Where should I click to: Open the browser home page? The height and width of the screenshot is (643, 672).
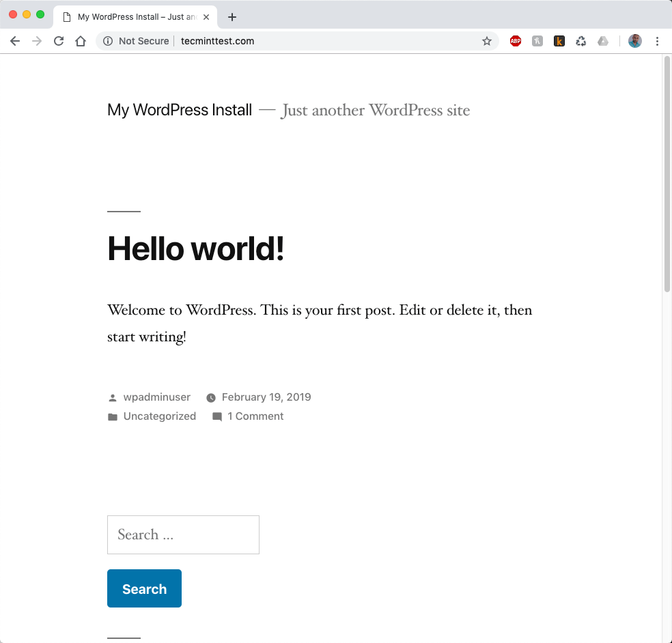coord(81,41)
